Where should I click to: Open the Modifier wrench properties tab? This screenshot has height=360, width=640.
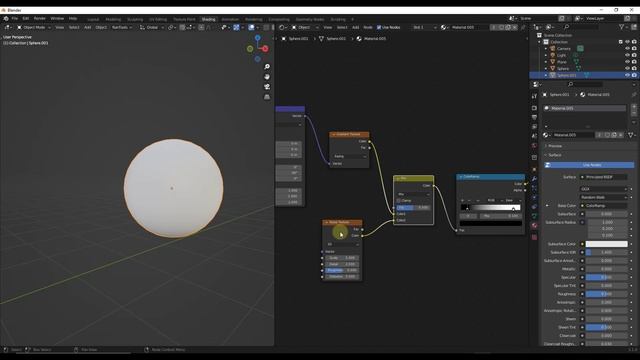coord(534,179)
